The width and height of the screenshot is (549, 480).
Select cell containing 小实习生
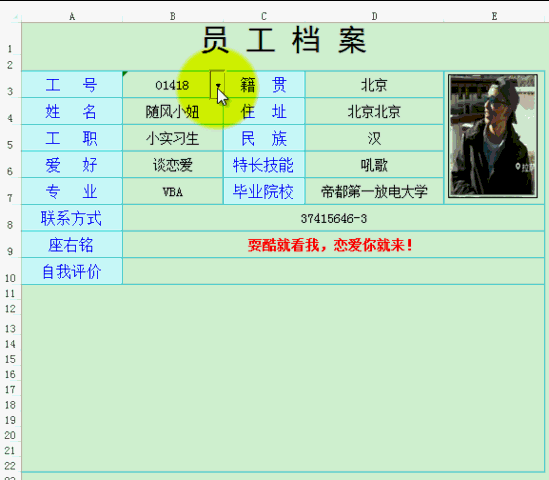(x=173, y=138)
